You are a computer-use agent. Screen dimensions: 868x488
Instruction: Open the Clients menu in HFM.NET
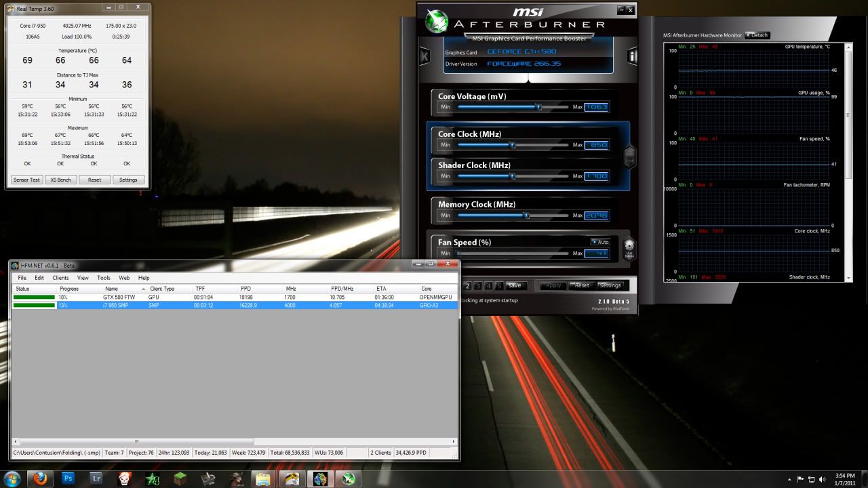coord(60,278)
